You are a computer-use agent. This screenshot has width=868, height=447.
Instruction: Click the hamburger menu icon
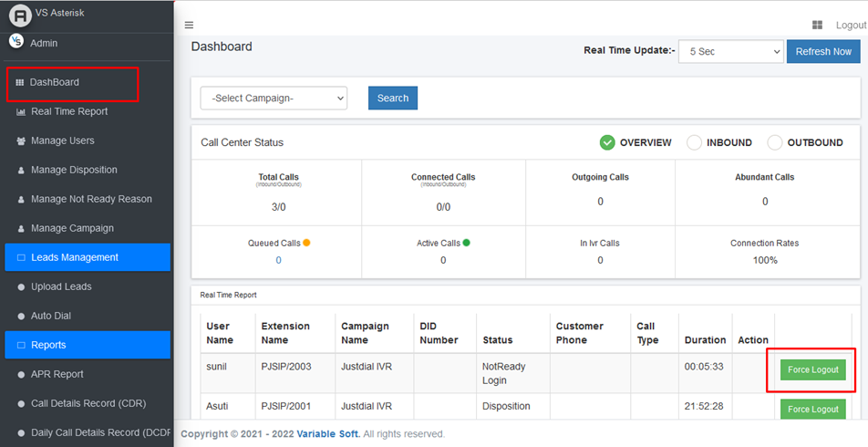pos(189,25)
